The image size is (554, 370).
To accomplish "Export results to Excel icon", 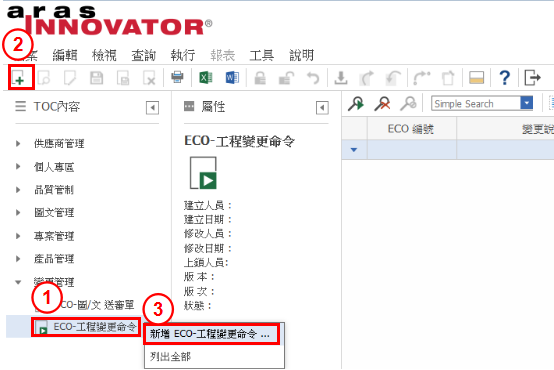I will coord(206,77).
